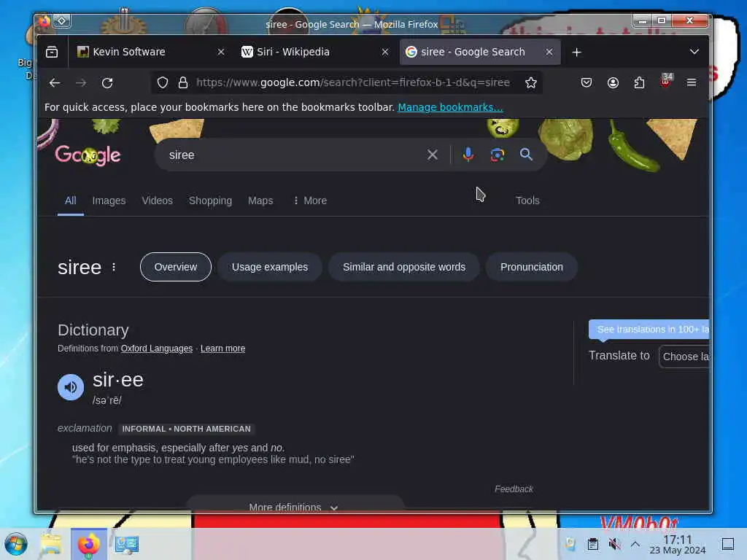Screen dimensions: 747x560
Task: Open the monitor settings taskbar icon
Action: pos(127,544)
